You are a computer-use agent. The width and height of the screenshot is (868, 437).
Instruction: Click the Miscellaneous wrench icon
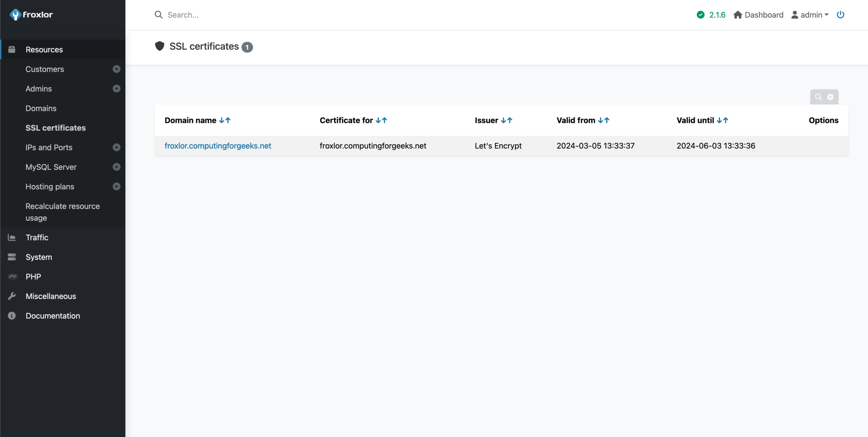(11, 296)
